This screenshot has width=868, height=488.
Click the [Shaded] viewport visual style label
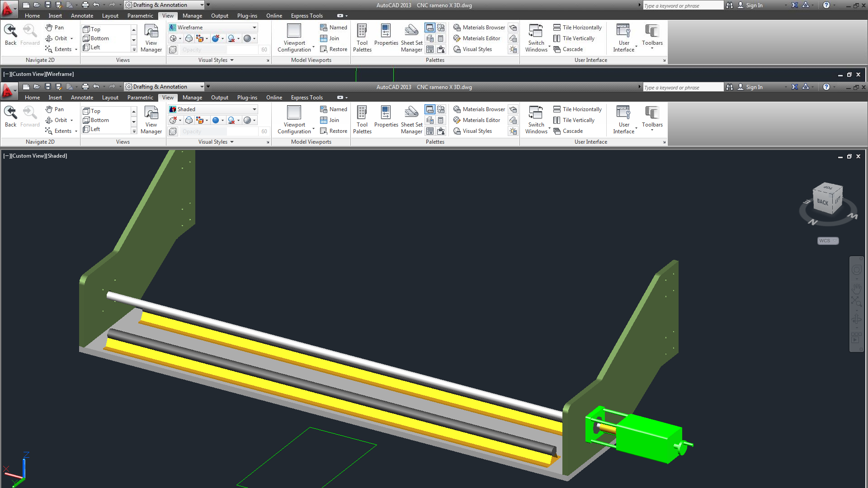pos(57,156)
